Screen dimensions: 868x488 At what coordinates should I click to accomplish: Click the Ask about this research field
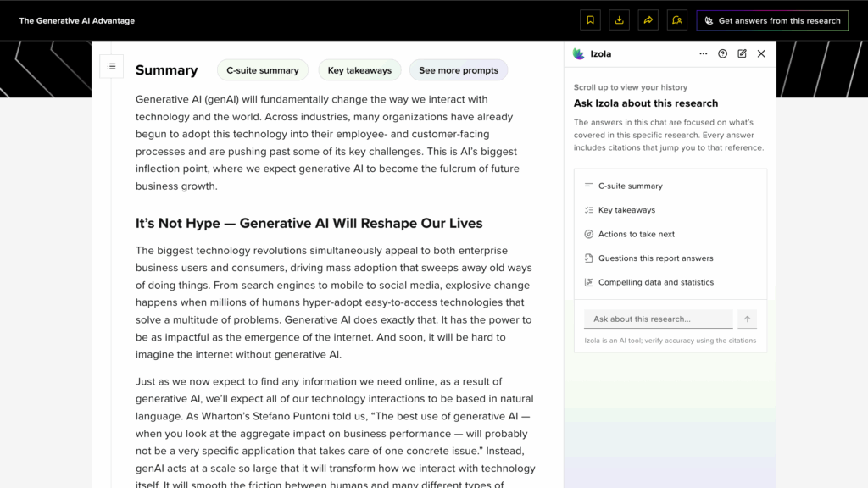tap(658, 319)
